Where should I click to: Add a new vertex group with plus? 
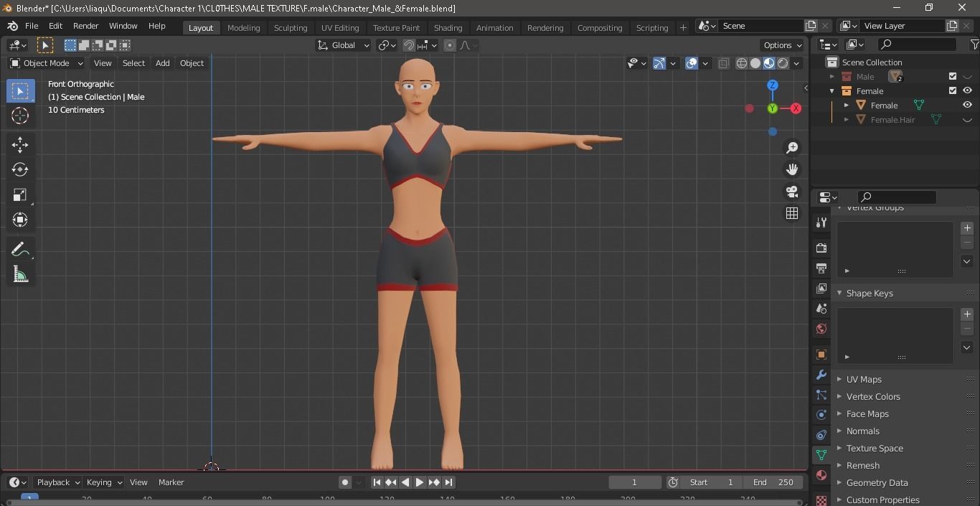(967, 228)
